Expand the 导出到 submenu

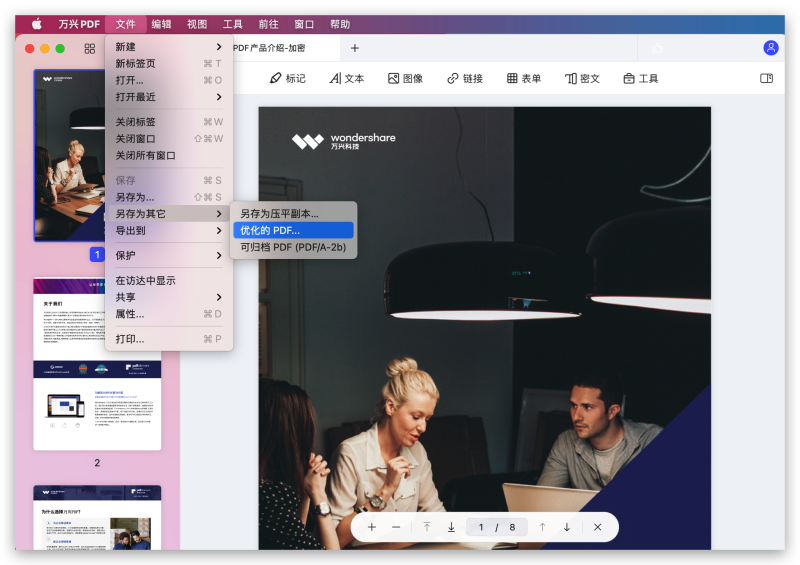[x=169, y=231]
